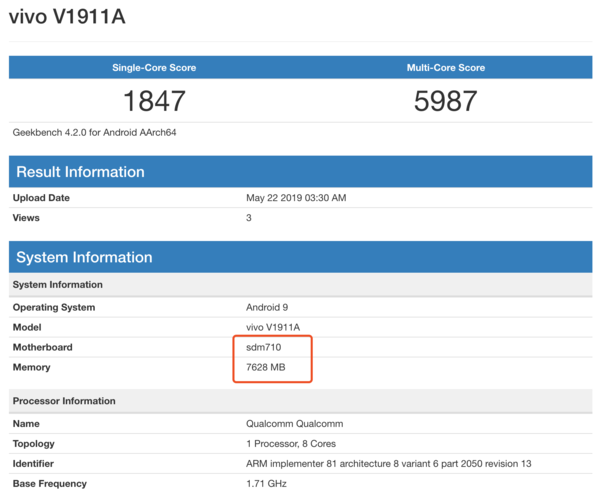
Task: Click the Upload Date label
Action: click(41, 198)
